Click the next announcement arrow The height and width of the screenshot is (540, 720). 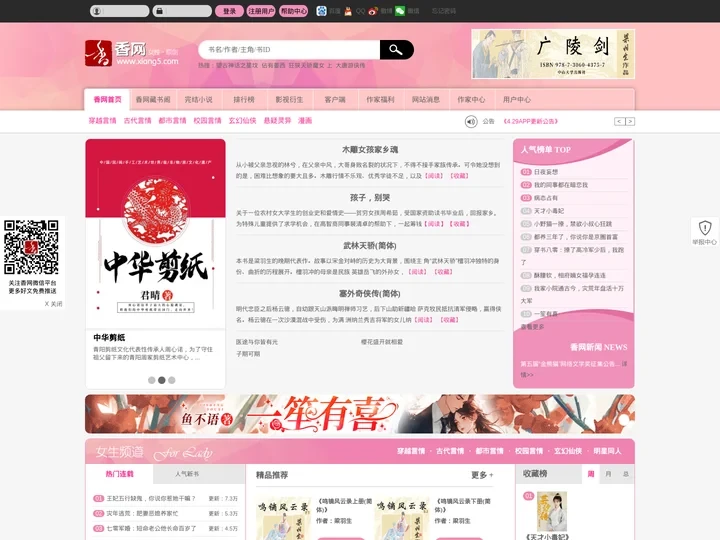630,121
